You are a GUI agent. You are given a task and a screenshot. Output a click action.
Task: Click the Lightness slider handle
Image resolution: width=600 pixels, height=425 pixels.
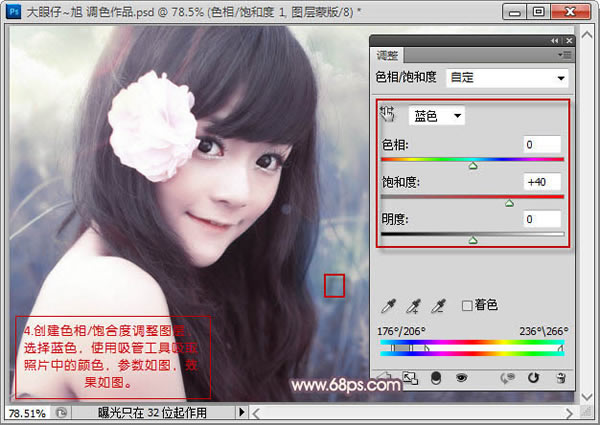(473, 240)
